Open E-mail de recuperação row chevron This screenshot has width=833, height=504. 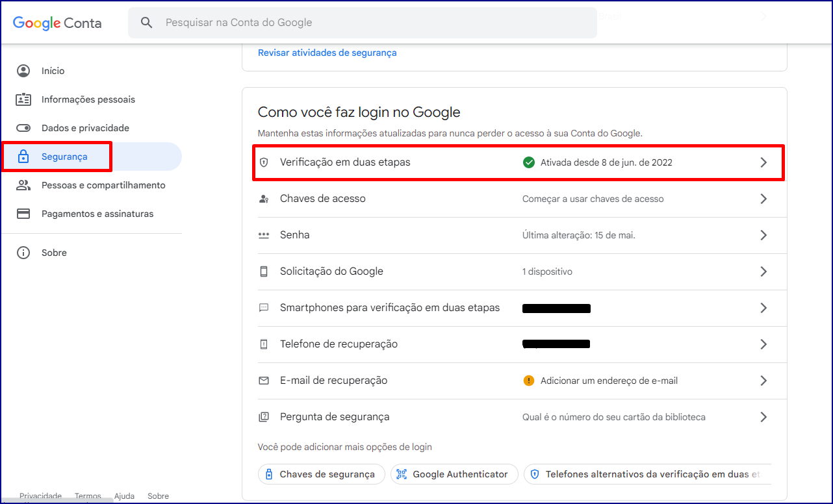click(x=763, y=381)
